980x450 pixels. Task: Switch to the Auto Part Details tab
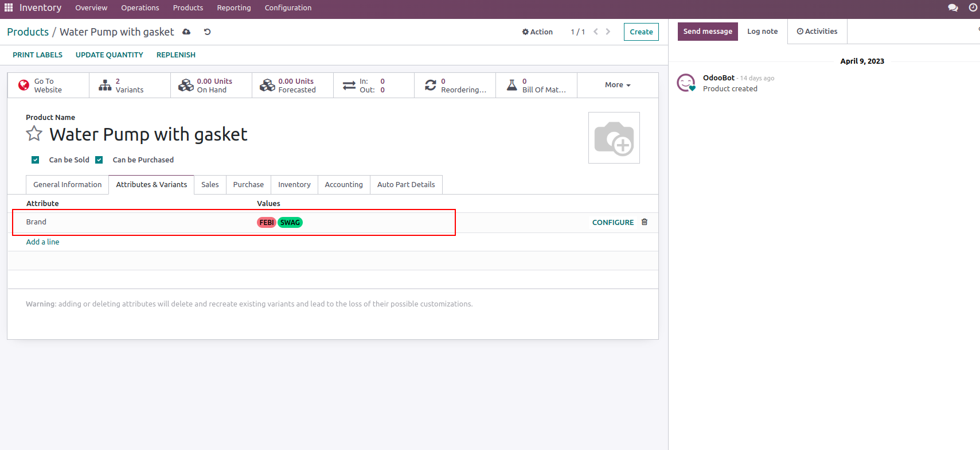[406, 185]
